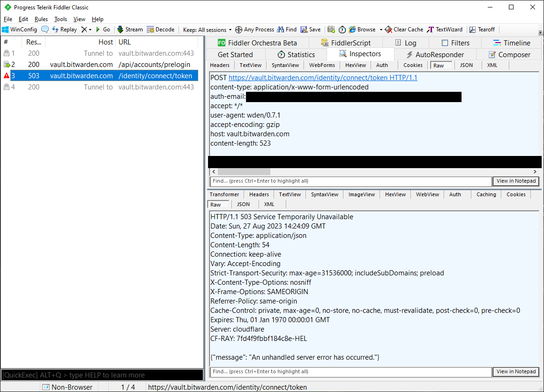Switch to the Timeline tab
Image resolution: width=544 pixels, height=392 pixels.
pos(512,43)
